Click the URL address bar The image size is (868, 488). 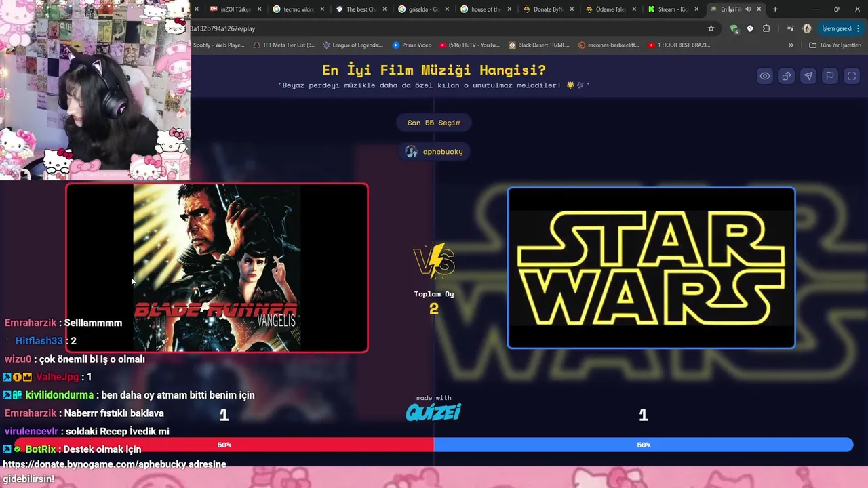448,28
